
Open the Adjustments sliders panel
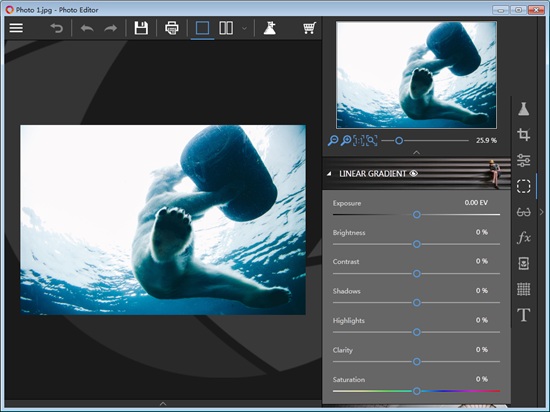click(x=523, y=160)
